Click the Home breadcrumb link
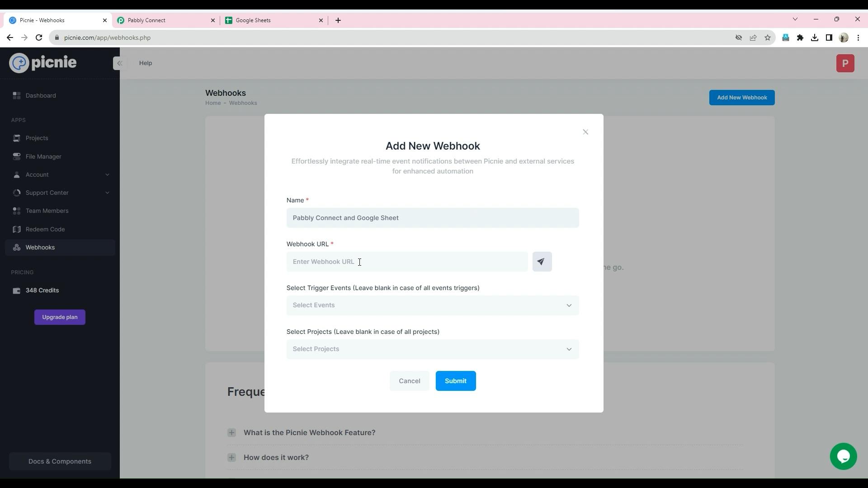868x488 pixels. [x=213, y=103]
